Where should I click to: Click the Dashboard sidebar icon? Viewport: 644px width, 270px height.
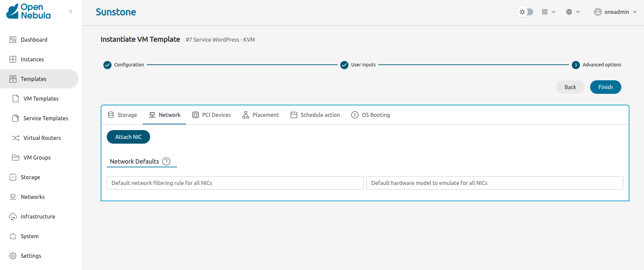pyautogui.click(x=13, y=40)
